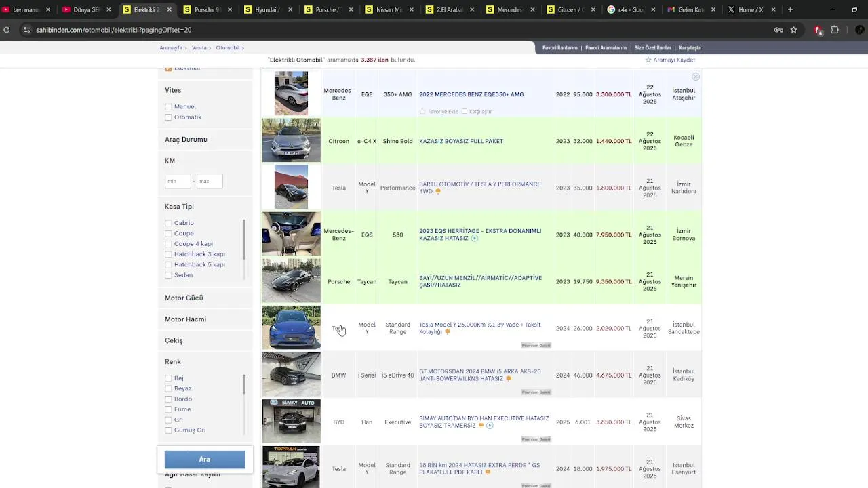Bookmark this page with the star icon
The image size is (868, 488).
tap(793, 30)
